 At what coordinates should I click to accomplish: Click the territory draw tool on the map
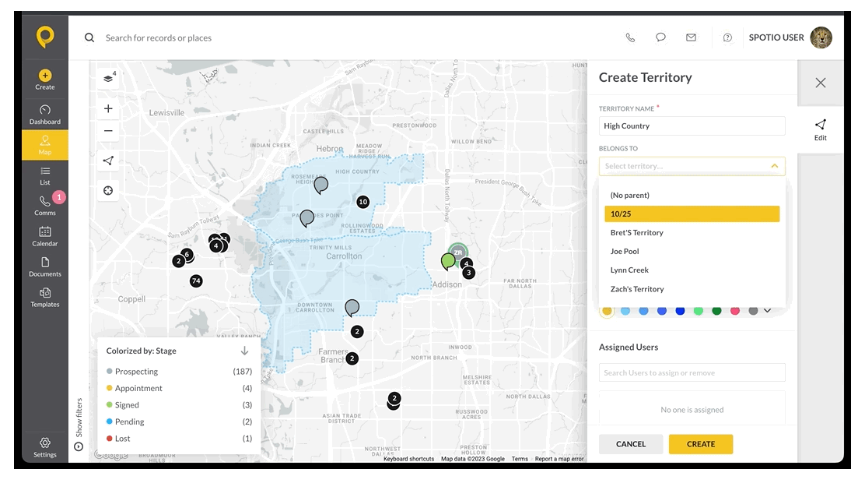(x=108, y=161)
